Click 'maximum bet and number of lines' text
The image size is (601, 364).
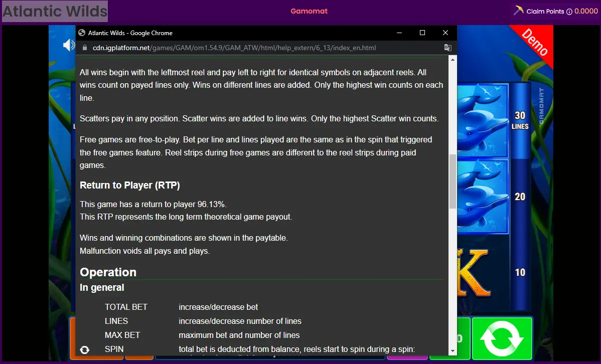pyautogui.click(x=239, y=335)
